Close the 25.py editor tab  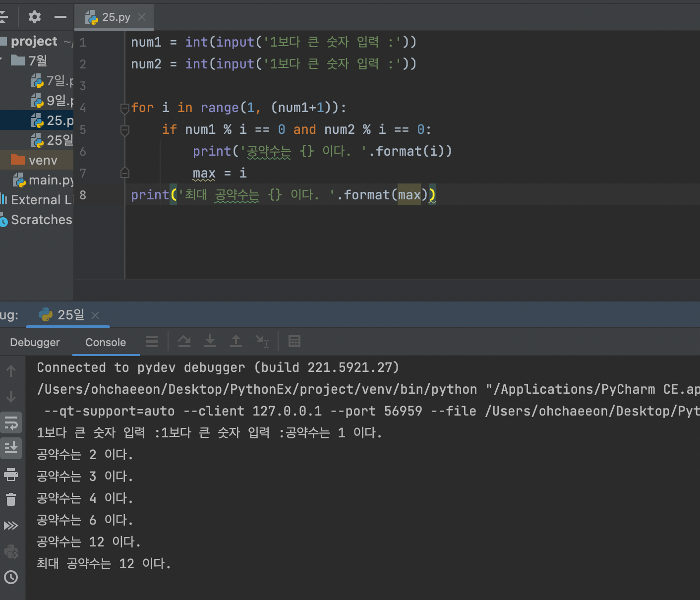point(142,17)
